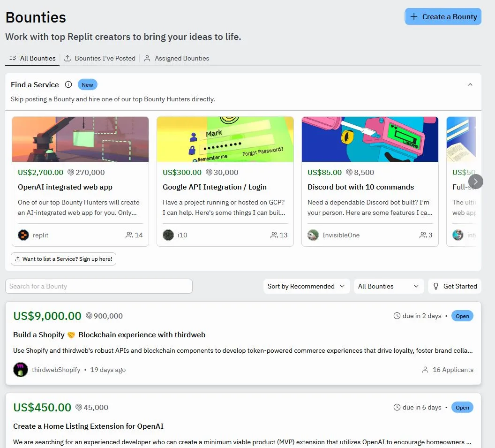Click the cycles icon beside 900,000
Image resolution: width=495 pixels, height=448 pixels.
tap(89, 316)
